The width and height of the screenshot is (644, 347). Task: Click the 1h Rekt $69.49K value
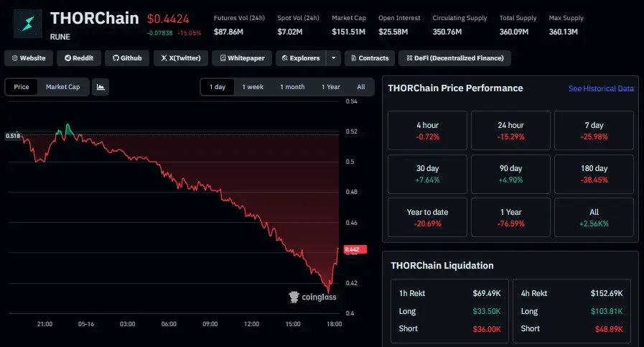(x=487, y=293)
